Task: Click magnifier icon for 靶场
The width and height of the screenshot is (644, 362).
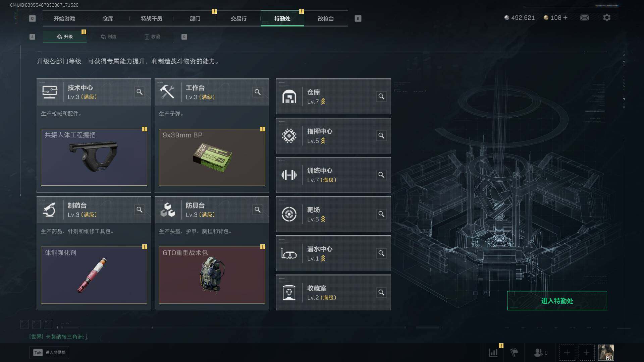Action: pos(381,214)
